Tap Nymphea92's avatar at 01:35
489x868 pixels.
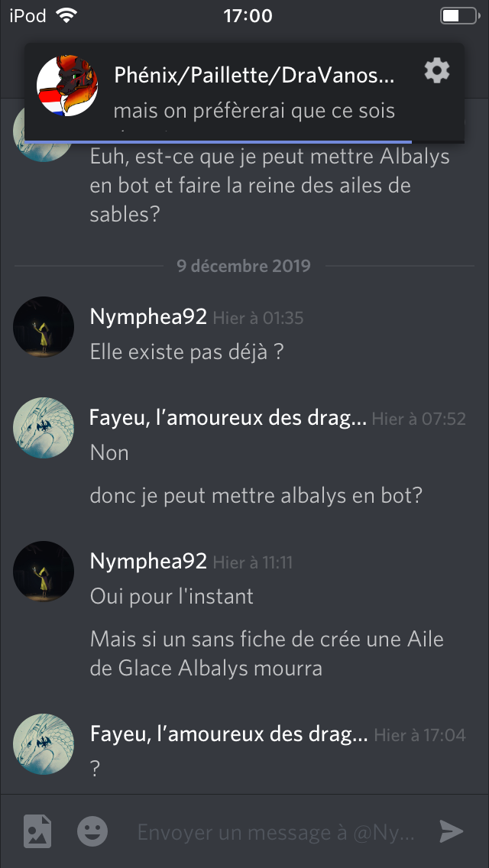click(44, 327)
